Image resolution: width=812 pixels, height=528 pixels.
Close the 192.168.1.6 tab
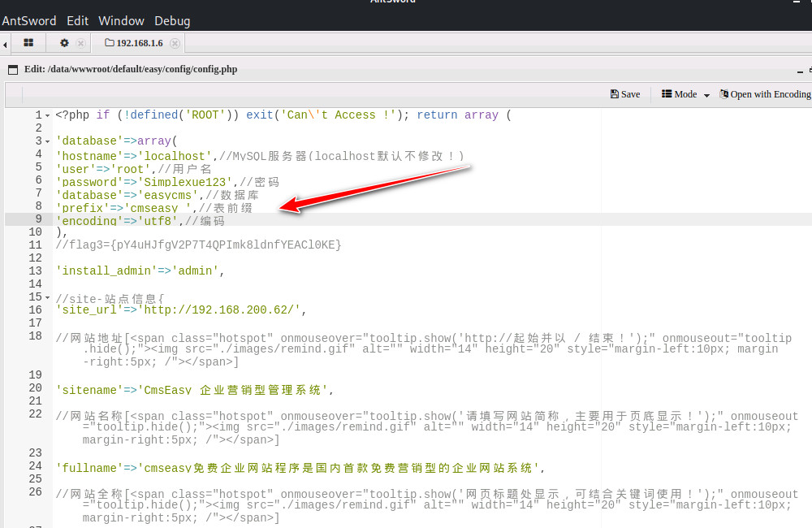point(175,43)
